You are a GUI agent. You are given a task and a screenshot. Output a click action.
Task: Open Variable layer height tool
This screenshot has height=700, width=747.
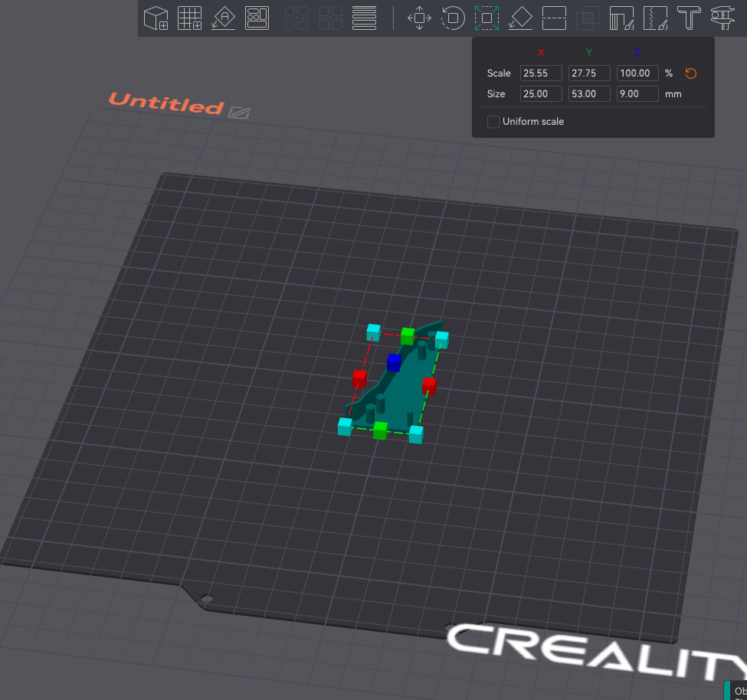pos(365,18)
